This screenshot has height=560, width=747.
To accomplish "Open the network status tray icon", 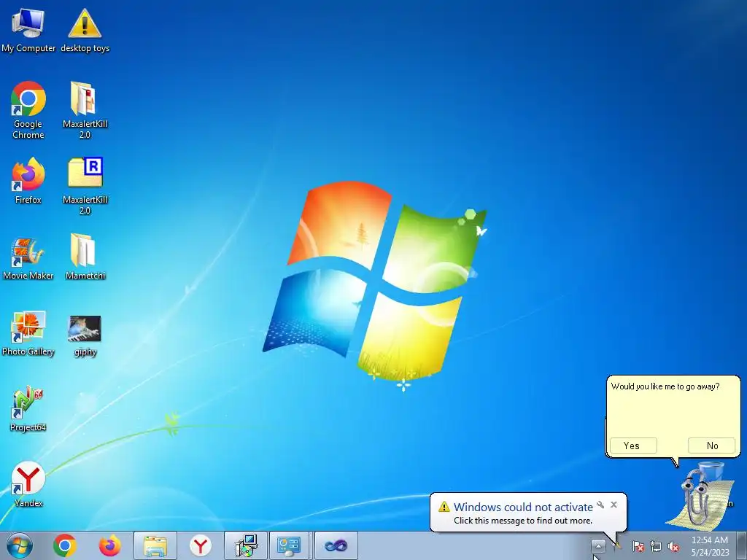I will pos(656,546).
